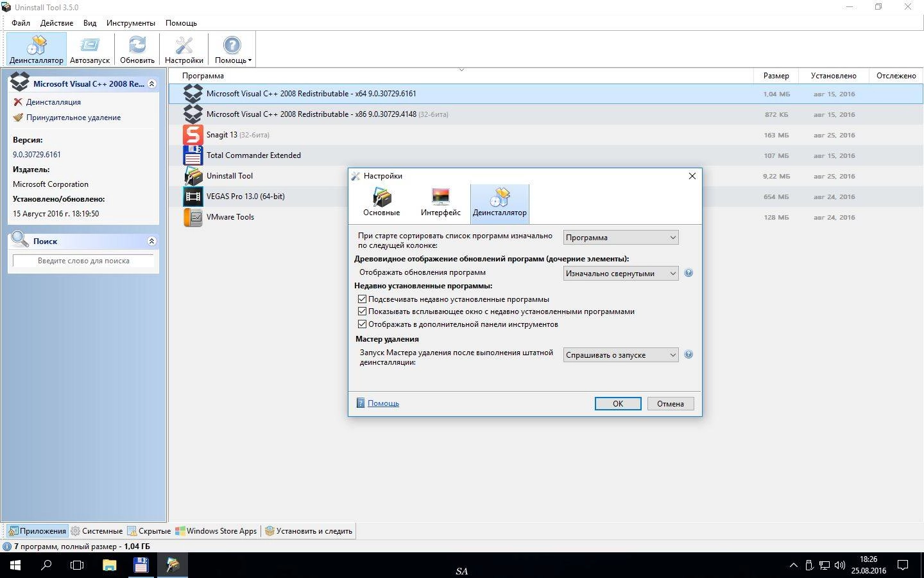This screenshot has width=924, height=578.
Task: Toggle Показывать всплывающее окно checkbox
Action: click(x=362, y=311)
